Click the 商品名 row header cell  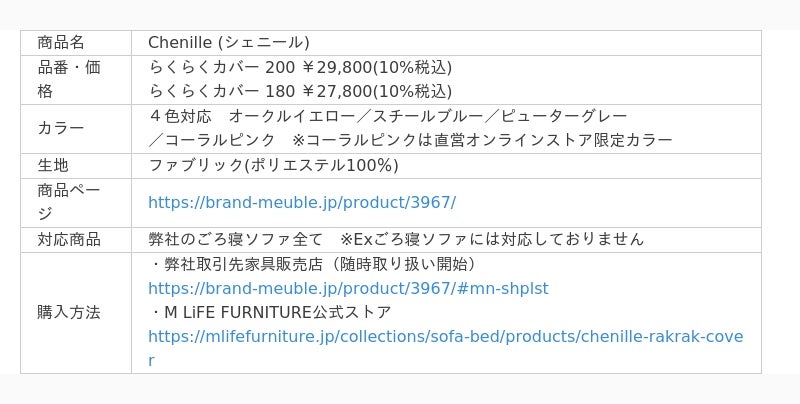point(76,43)
